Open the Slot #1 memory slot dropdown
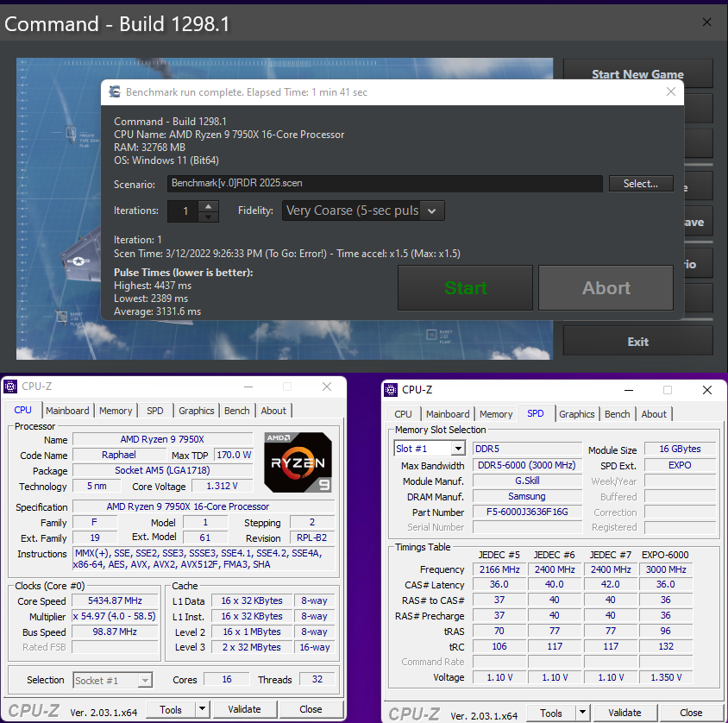The image size is (728, 723). (x=458, y=449)
